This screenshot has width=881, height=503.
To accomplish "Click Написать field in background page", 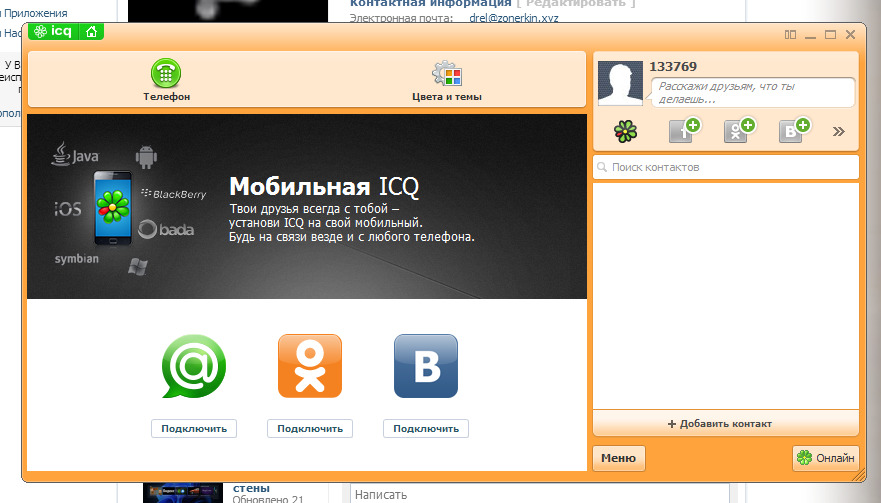I will 539,493.
